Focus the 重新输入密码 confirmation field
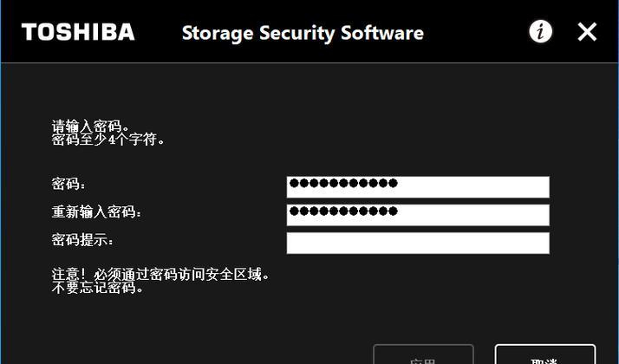Viewport: 619px width, 364px height. (x=418, y=215)
